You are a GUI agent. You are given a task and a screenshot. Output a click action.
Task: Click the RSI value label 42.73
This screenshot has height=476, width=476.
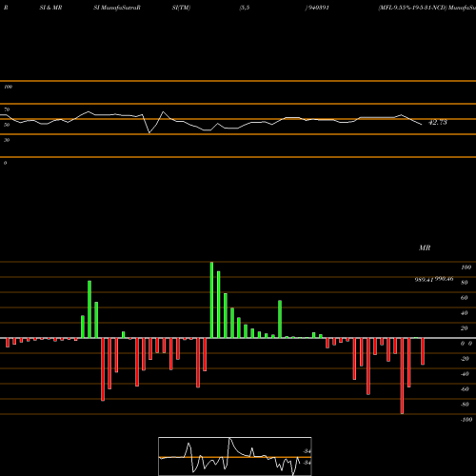pyautogui.click(x=438, y=123)
